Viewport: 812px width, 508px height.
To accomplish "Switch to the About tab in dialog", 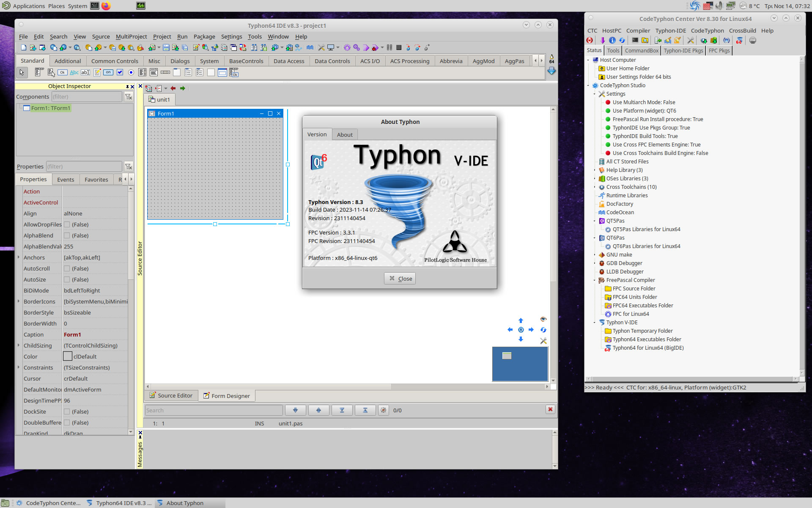I will point(345,135).
